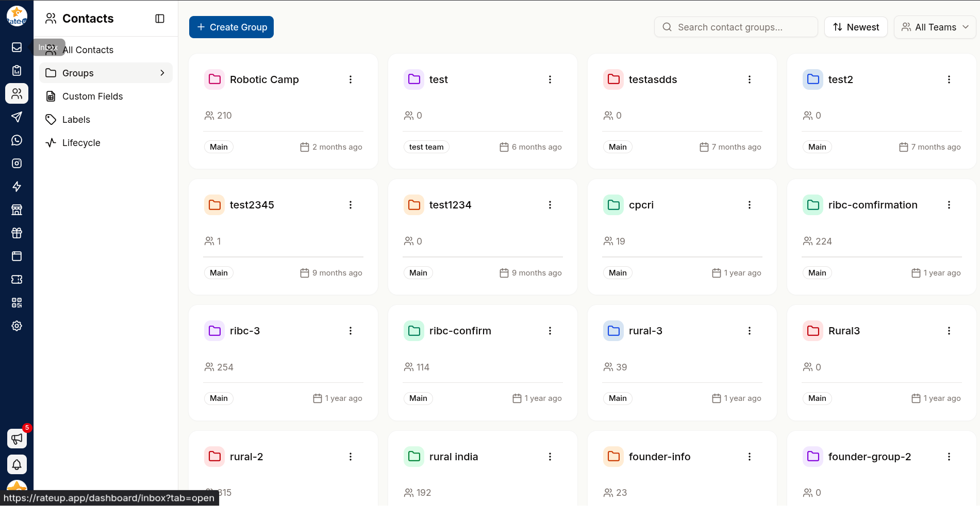Open options menu for founder-group-2 group

(x=949, y=457)
